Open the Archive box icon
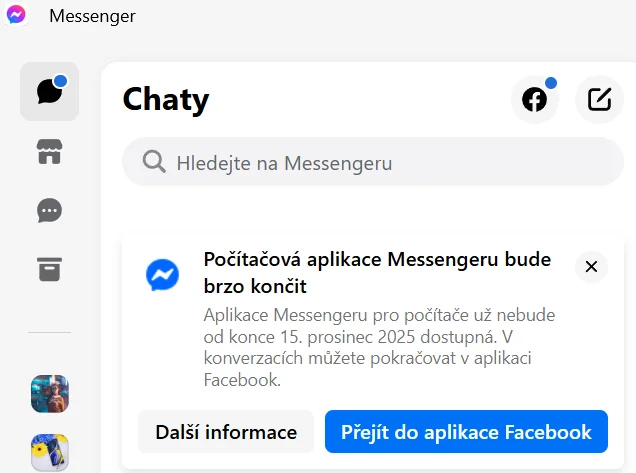The width and height of the screenshot is (636, 473). [x=49, y=269]
